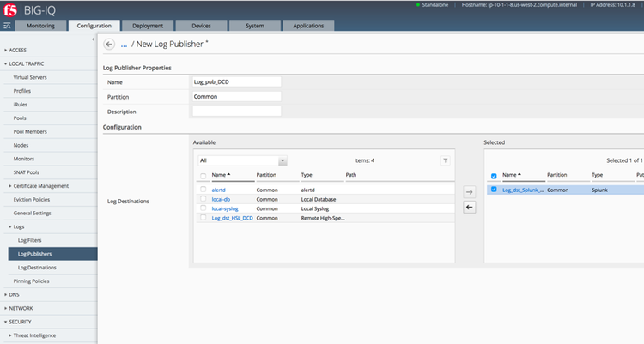Switch to the Monitoring tab
Viewport: 644px width, 344px height.
point(40,26)
